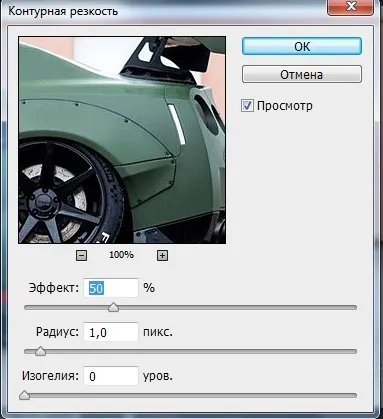Viewport: 383px width, 419px height.
Task: Click the Радиус slider handle
Action: click(x=40, y=351)
